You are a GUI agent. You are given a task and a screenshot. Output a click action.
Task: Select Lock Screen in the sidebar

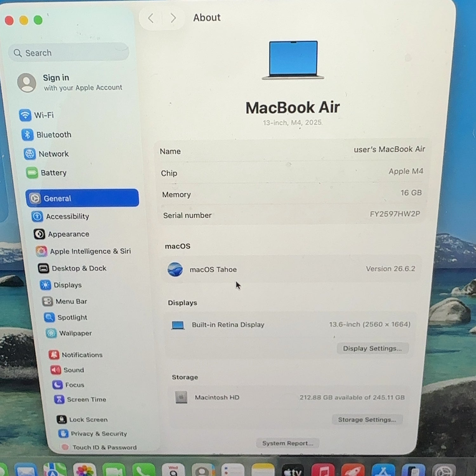click(x=82, y=420)
